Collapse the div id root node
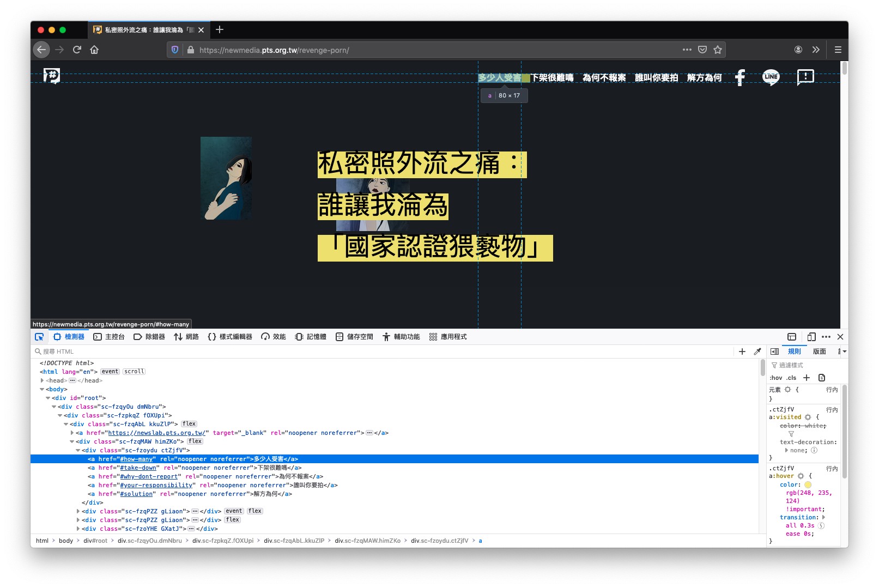The height and width of the screenshot is (588, 879). click(48, 398)
